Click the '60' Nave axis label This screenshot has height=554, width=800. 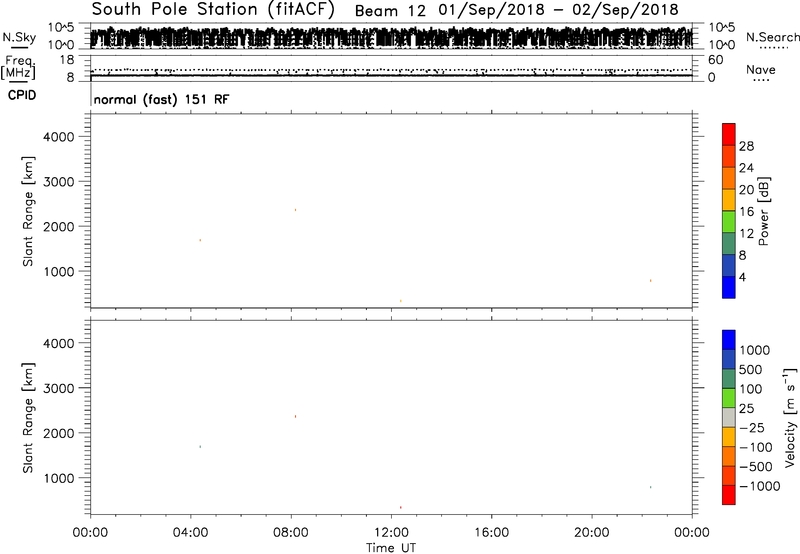(715, 60)
